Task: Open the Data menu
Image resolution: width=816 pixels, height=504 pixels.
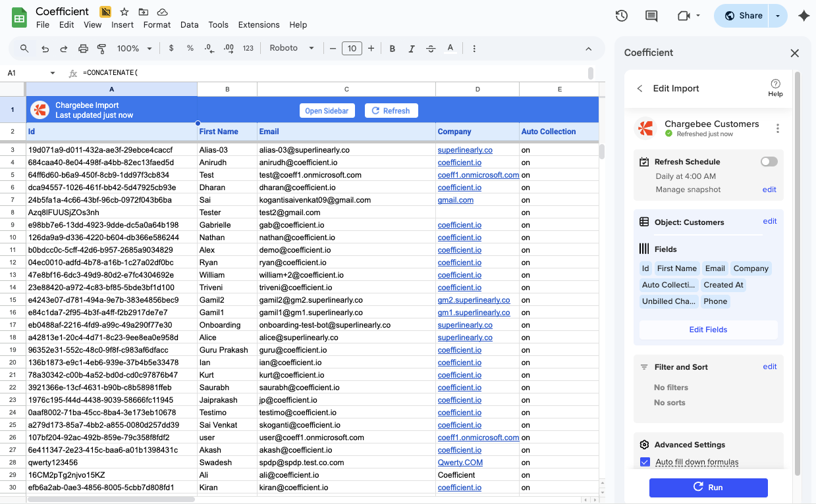Action: (189, 24)
